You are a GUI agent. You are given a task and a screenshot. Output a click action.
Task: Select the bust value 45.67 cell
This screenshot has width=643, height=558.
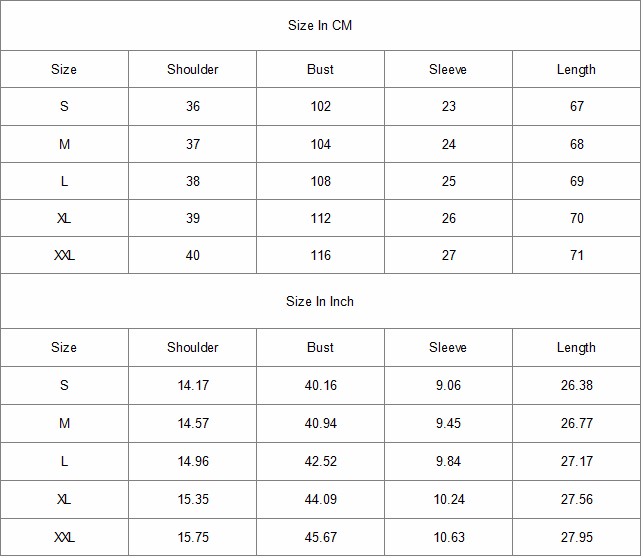321,538
